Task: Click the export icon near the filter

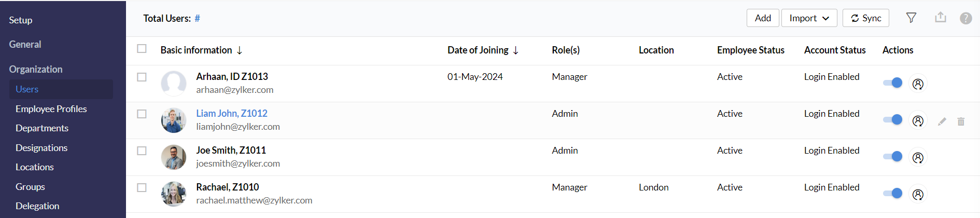Action: pyautogui.click(x=941, y=18)
